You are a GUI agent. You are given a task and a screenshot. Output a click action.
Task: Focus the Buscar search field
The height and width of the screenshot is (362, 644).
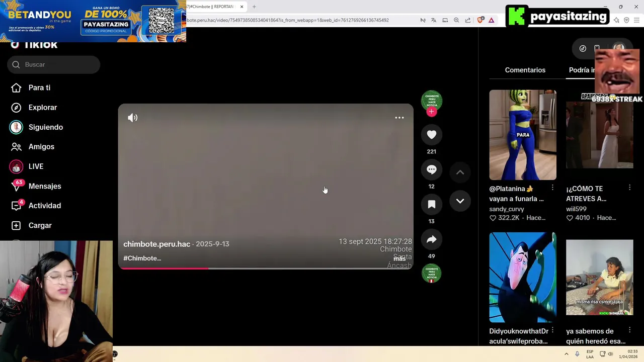[54, 64]
